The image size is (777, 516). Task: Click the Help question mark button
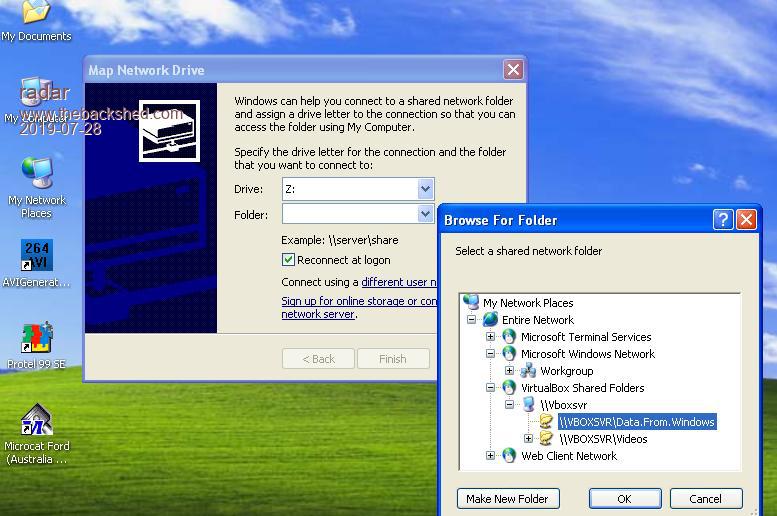coord(724,220)
